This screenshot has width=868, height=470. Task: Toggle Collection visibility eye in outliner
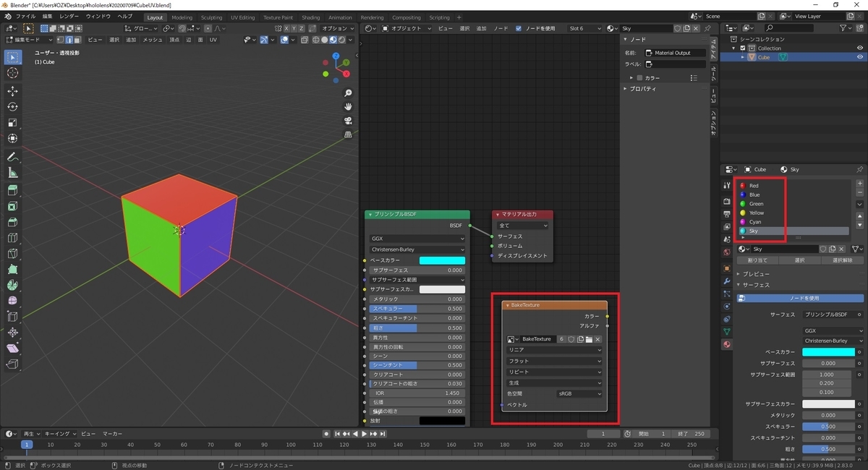coord(860,48)
